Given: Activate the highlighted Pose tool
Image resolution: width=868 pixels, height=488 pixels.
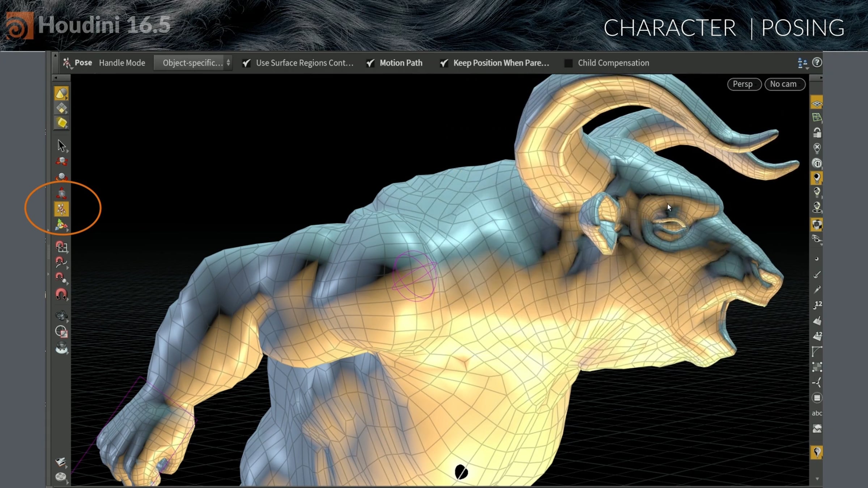Looking at the screenshot, I should pyautogui.click(x=61, y=209).
